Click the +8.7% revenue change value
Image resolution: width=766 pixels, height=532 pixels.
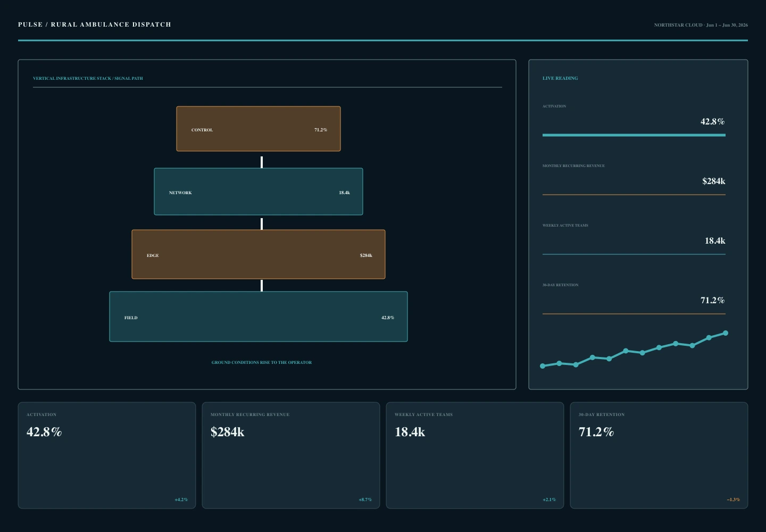[x=365, y=500]
